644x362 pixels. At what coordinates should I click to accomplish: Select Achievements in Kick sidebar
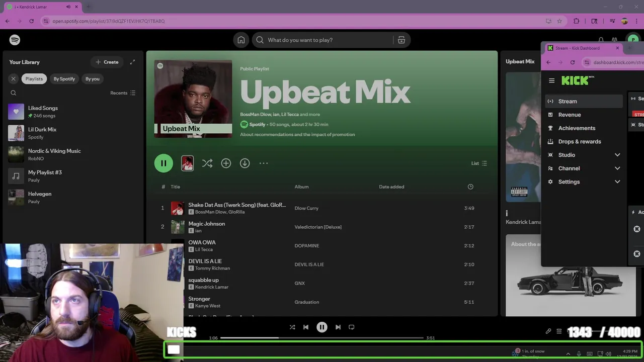click(x=584, y=128)
